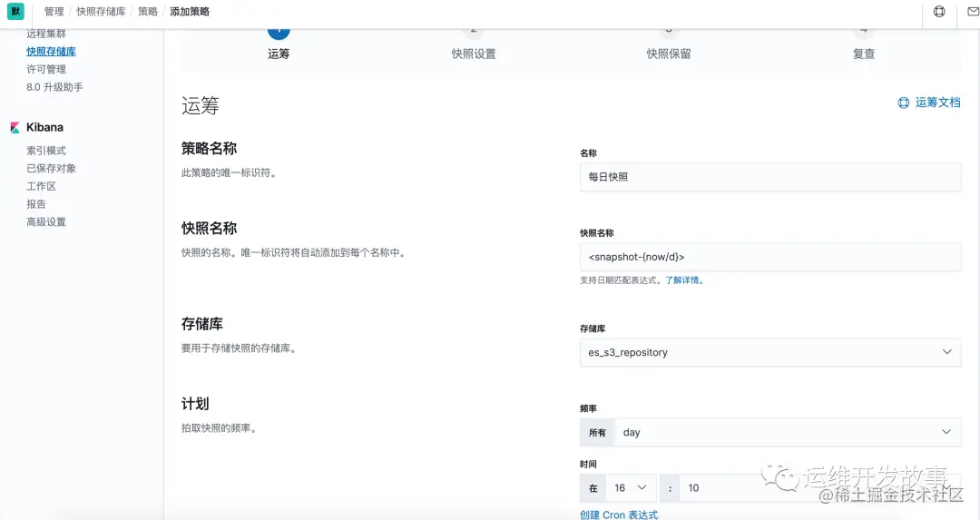Click the 远程集群 sidebar item
Screen dimensions: 980x520
click(x=46, y=34)
